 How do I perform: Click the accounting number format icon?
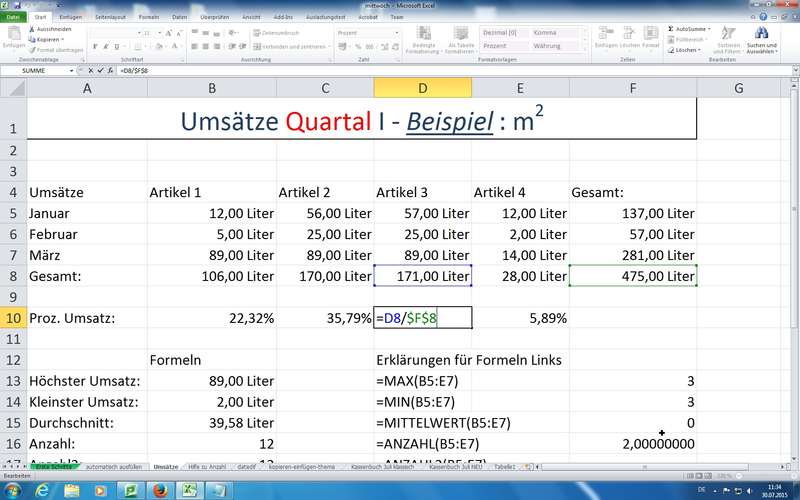(x=342, y=46)
